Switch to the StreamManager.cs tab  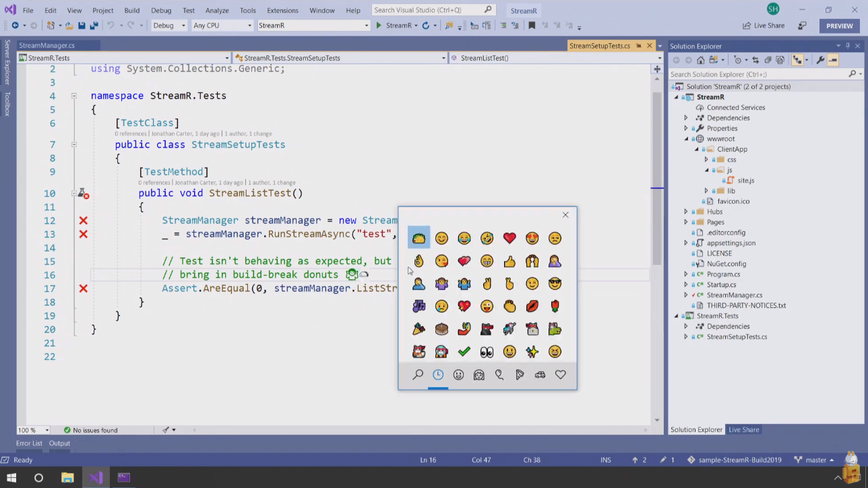pos(47,46)
